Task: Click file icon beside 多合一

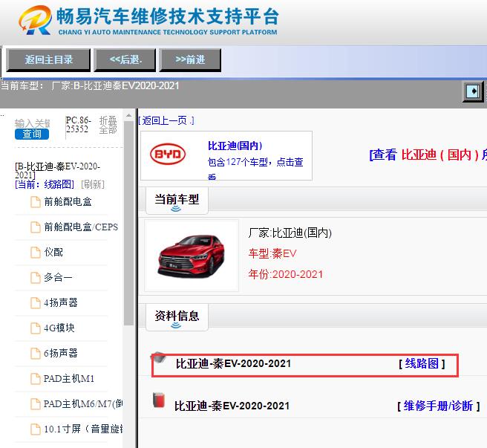Action: pos(36,277)
